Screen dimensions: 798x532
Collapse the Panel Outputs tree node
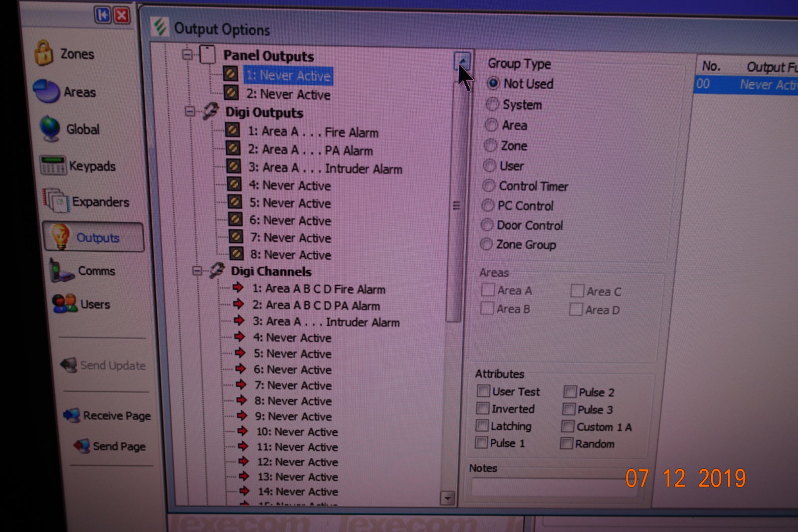188,54
